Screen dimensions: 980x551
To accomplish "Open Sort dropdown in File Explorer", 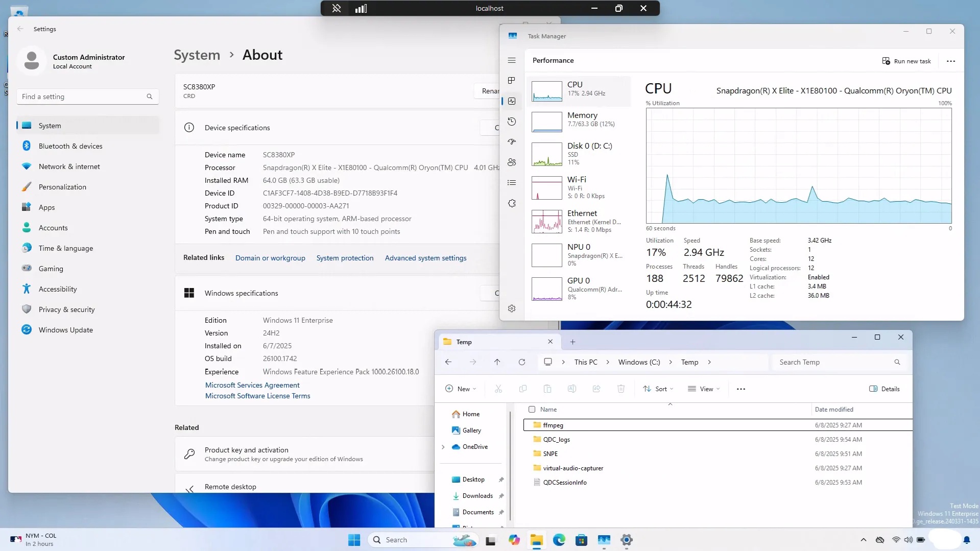I will [658, 389].
